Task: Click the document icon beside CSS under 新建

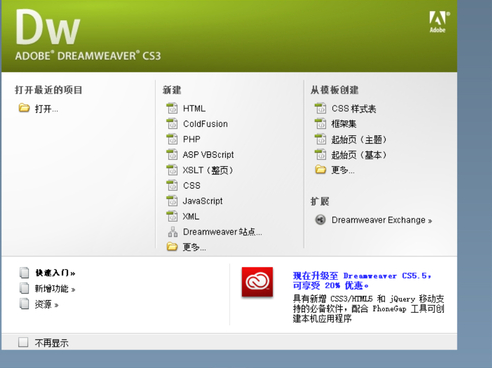Action: click(172, 185)
